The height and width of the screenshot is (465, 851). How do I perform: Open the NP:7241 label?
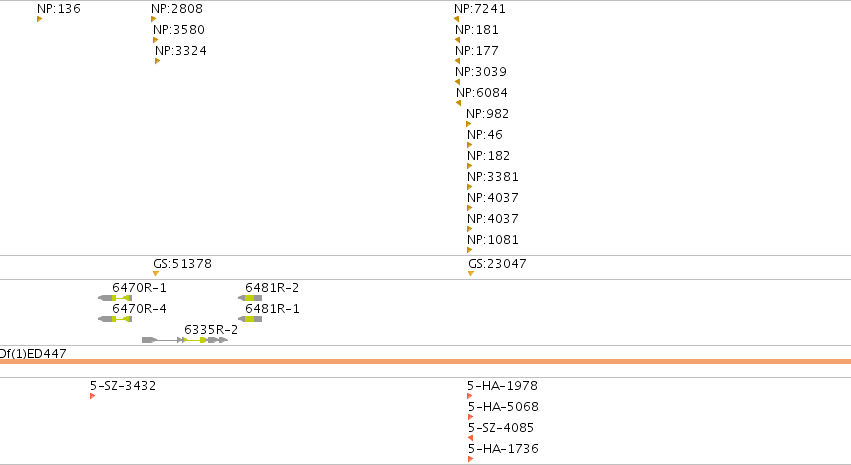point(480,9)
